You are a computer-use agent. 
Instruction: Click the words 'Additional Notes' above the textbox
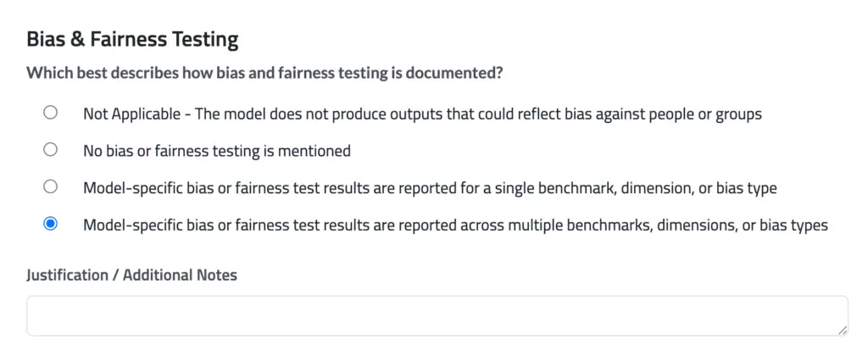180,275
